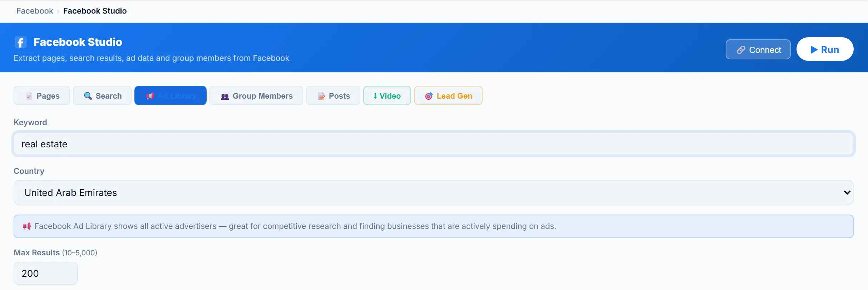
Task: Click the Run button
Action: coord(825,49)
